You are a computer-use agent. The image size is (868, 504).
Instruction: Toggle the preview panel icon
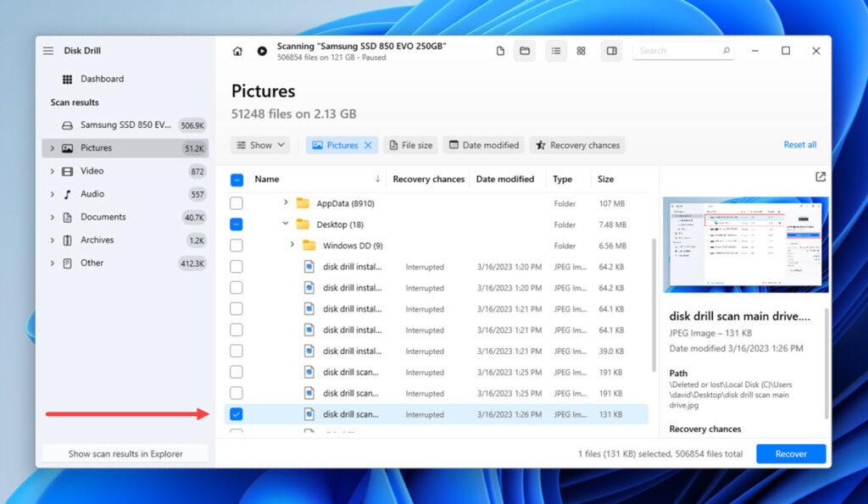click(611, 51)
